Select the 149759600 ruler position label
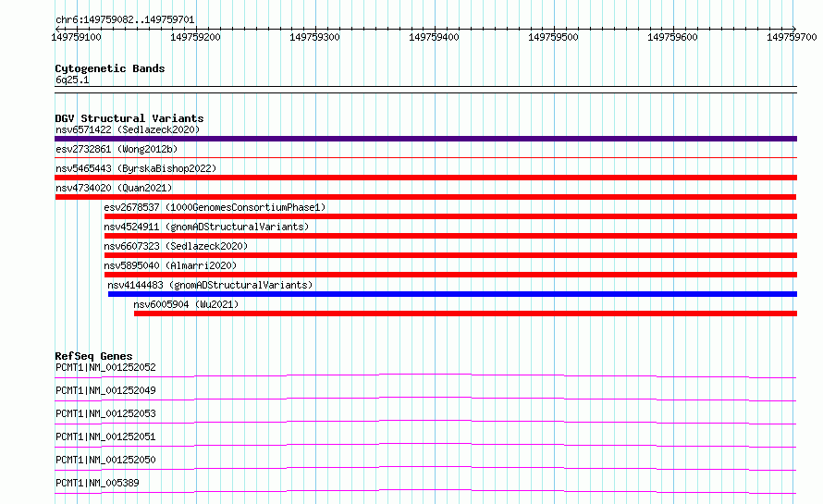823x504 pixels. click(672, 37)
